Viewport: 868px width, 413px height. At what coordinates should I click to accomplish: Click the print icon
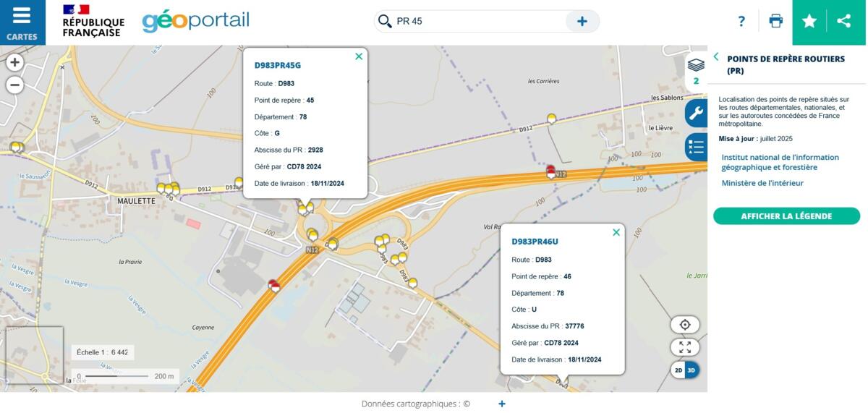click(x=775, y=22)
